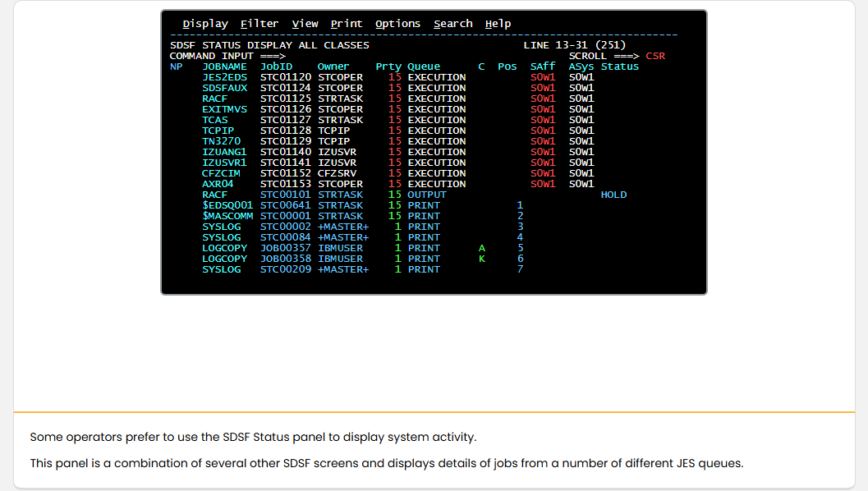868x491 pixels.
Task: Open the Help menu
Action: click(x=498, y=24)
